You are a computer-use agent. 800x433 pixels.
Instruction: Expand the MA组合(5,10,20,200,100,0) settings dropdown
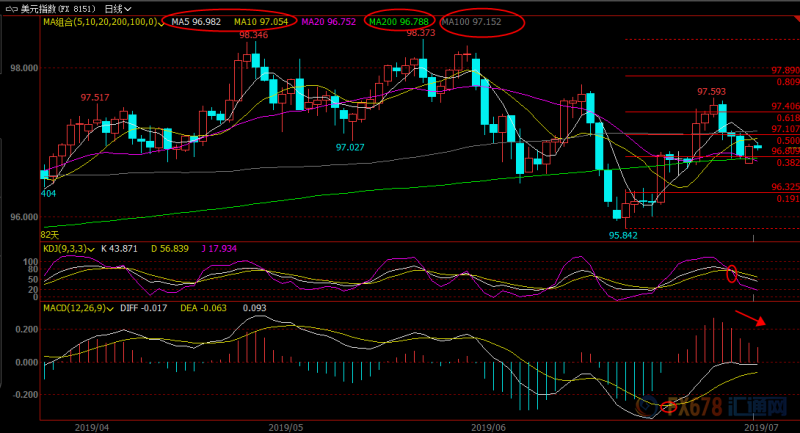click(161, 23)
